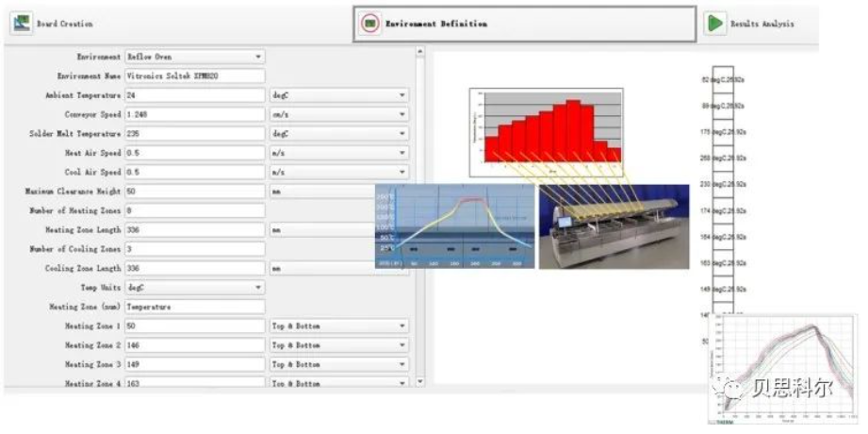
Task: Select the Number of Heating Zones field
Action: click(x=195, y=210)
